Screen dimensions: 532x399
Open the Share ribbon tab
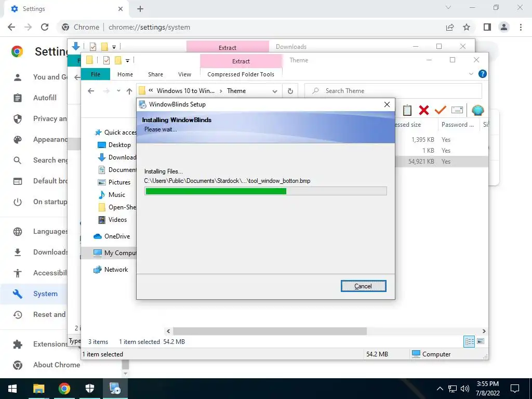[x=155, y=74]
